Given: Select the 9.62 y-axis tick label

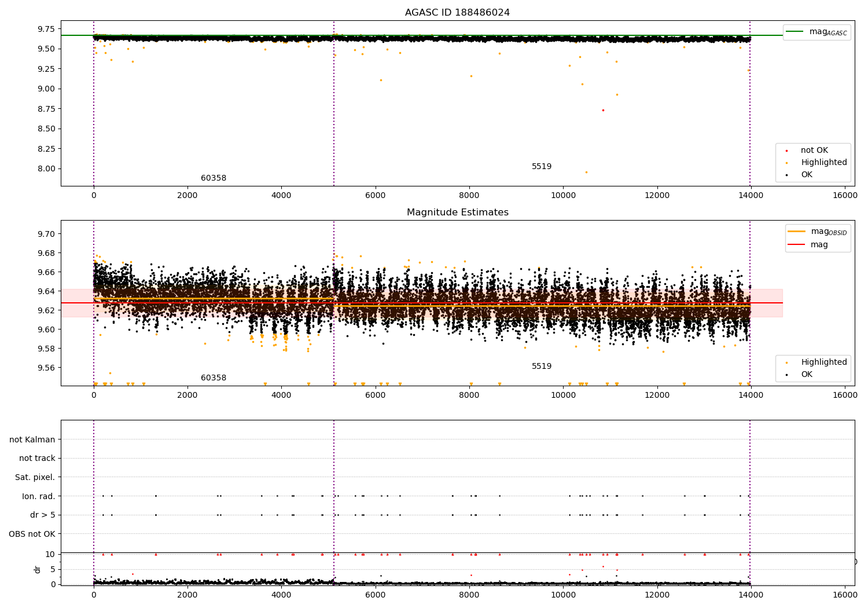Looking at the screenshot, I should point(46,310).
